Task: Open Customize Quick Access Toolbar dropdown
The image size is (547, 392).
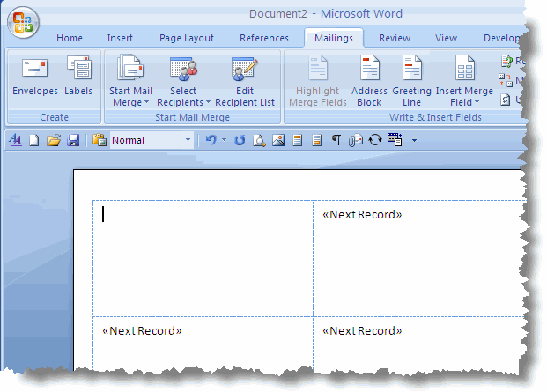Action: tap(414, 139)
